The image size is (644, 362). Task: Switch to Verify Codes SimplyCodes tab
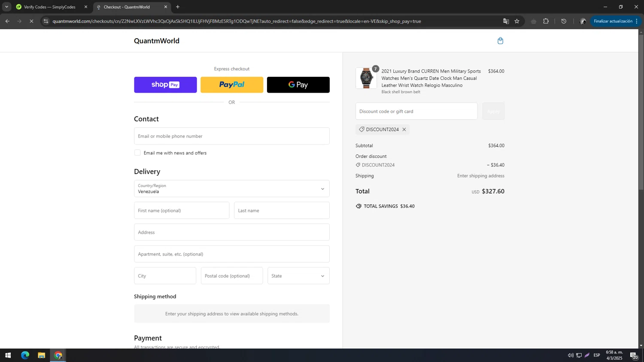[x=49, y=7]
